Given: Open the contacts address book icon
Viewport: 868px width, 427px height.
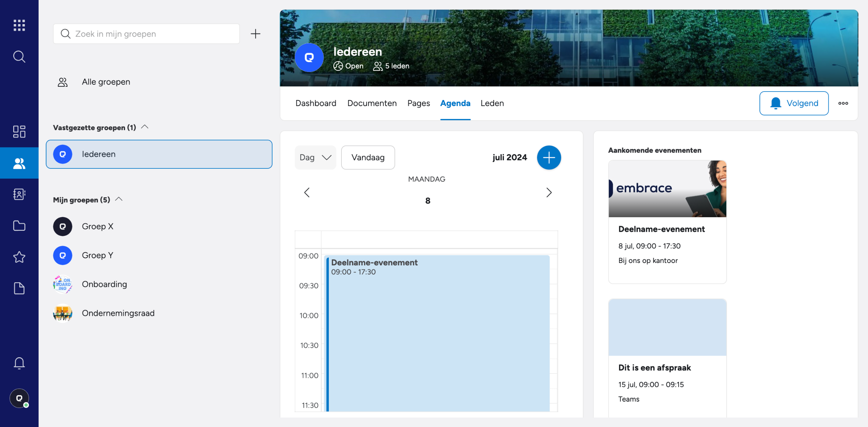Looking at the screenshot, I should 19,194.
